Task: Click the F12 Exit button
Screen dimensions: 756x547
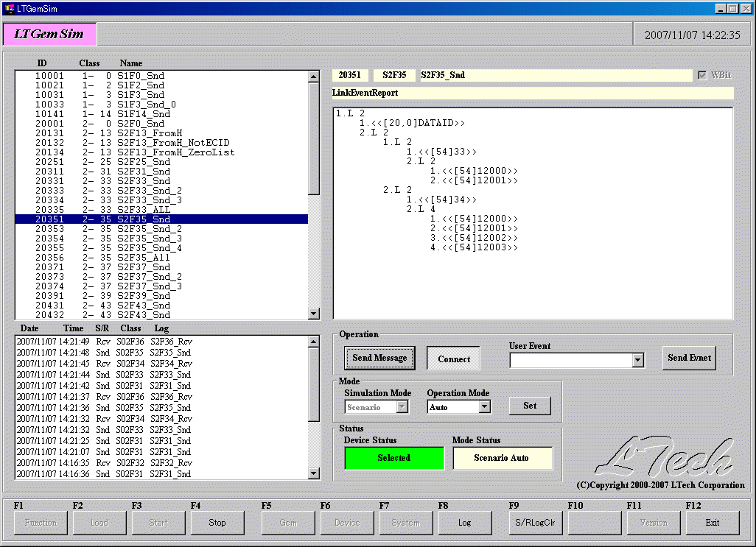Action: [712, 523]
